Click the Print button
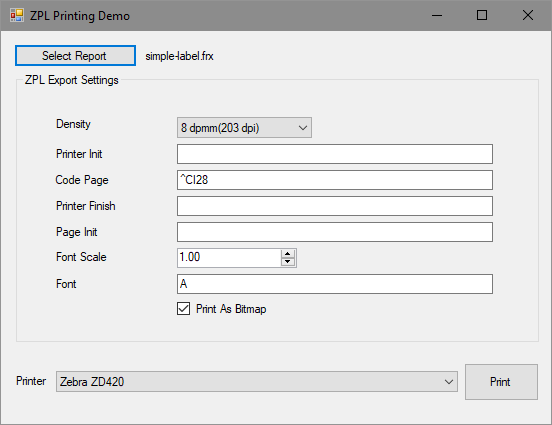The width and height of the screenshot is (552, 425). pyautogui.click(x=501, y=382)
